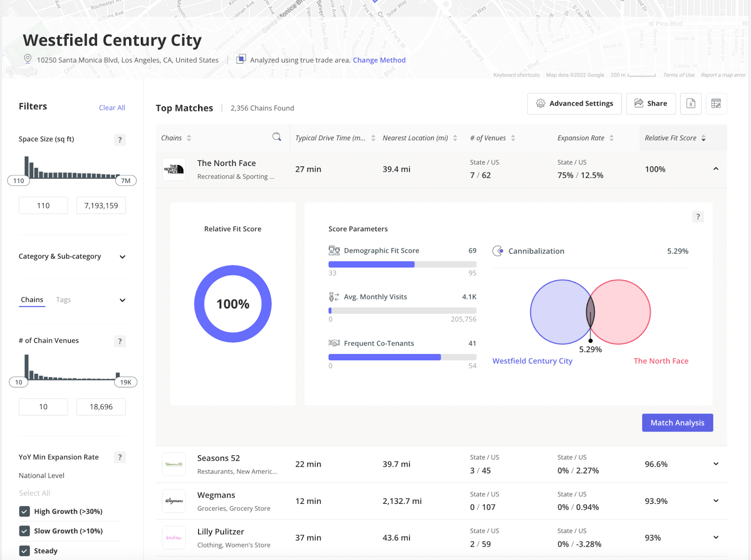This screenshot has height=560, width=751.
Task: Click the Wegmans logo thumbnail
Action: coord(174,501)
